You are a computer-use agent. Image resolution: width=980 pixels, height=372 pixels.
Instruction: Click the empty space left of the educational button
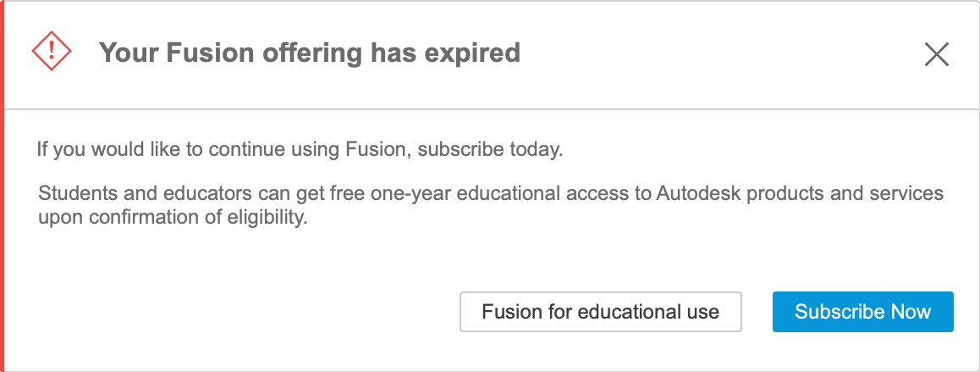[x=237, y=312]
